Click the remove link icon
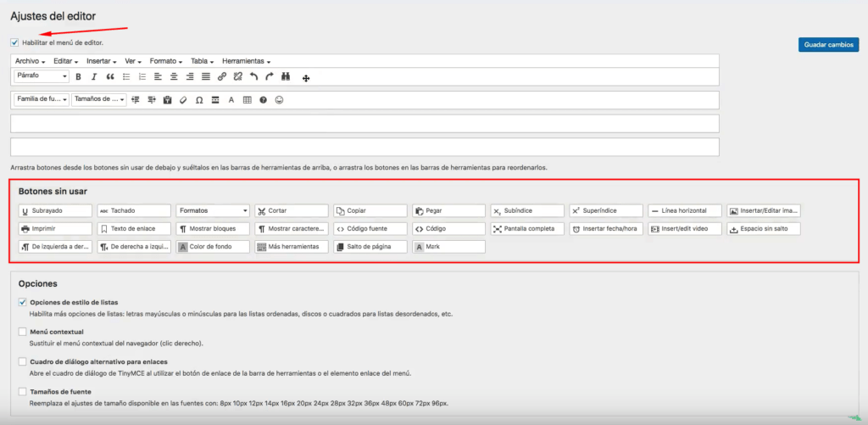Viewport: 868px width, 425px height. pos(238,77)
